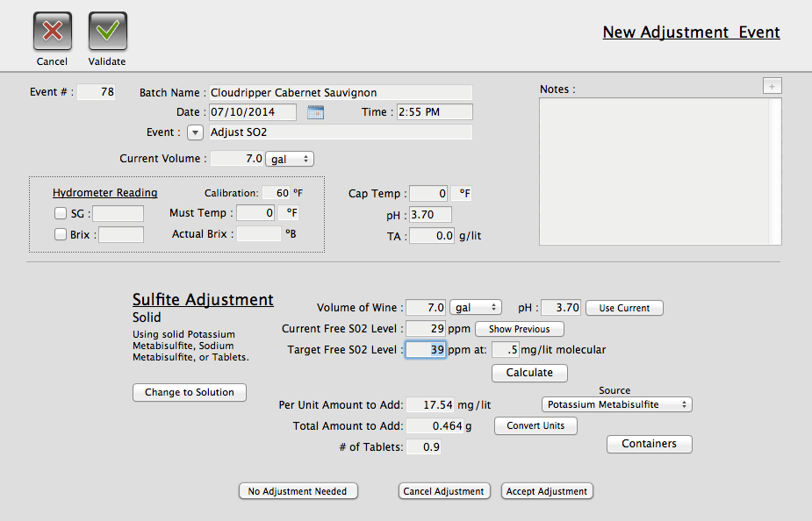
Task: Click the Current Volume value field
Action: coord(237,159)
